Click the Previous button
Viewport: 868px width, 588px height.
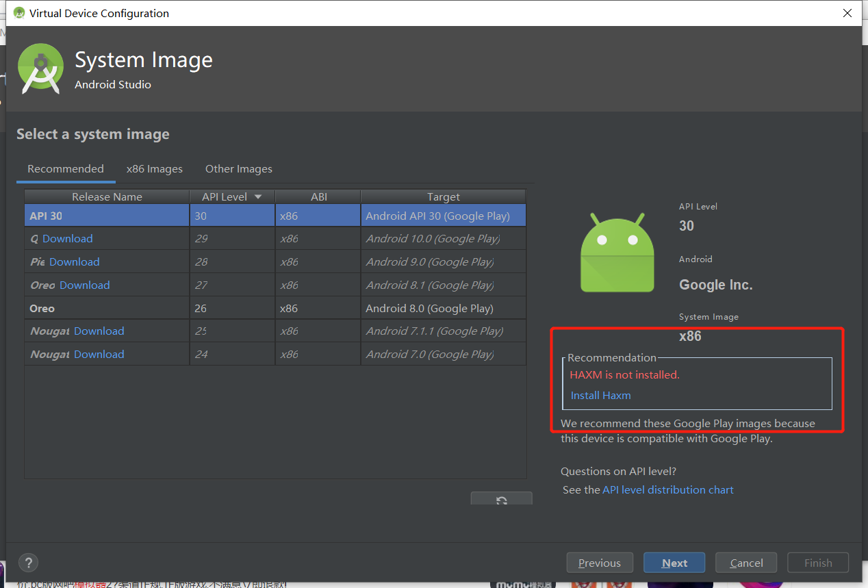pos(600,563)
